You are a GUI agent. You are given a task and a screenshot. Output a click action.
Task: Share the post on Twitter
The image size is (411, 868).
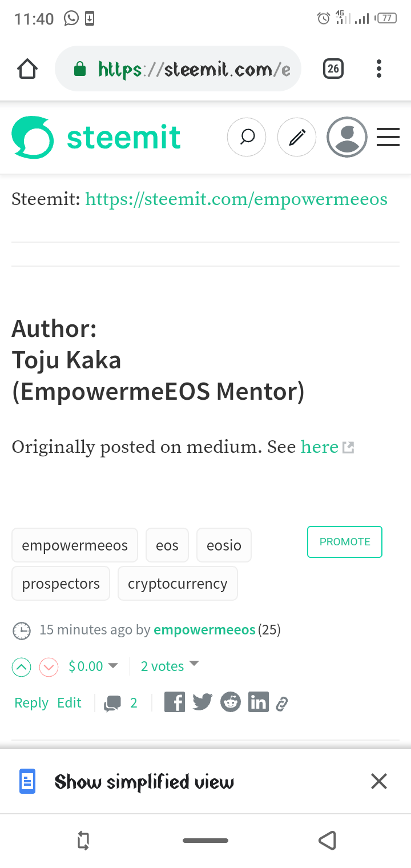tap(202, 702)
